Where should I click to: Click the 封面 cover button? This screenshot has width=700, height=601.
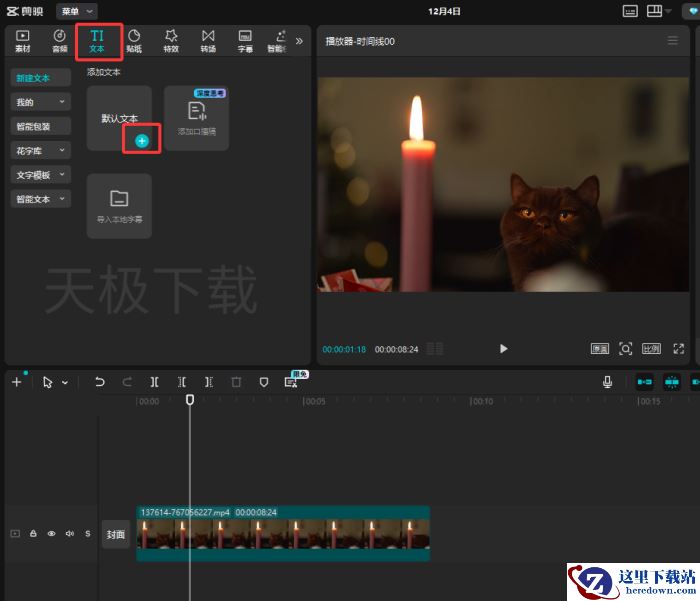coord(116,534)
